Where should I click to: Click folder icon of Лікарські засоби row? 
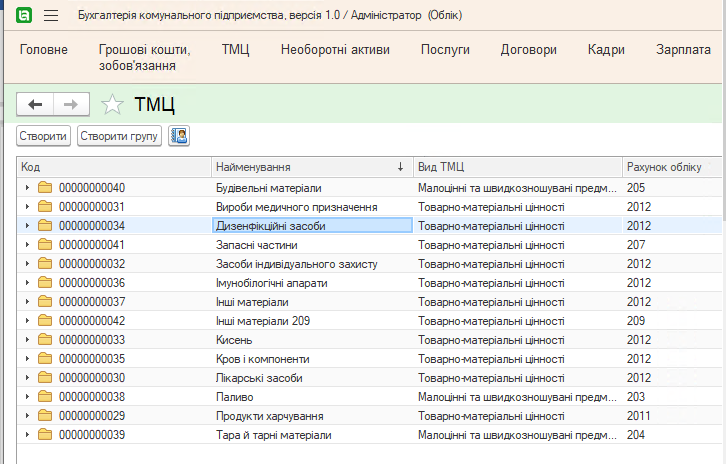point(45,377)
